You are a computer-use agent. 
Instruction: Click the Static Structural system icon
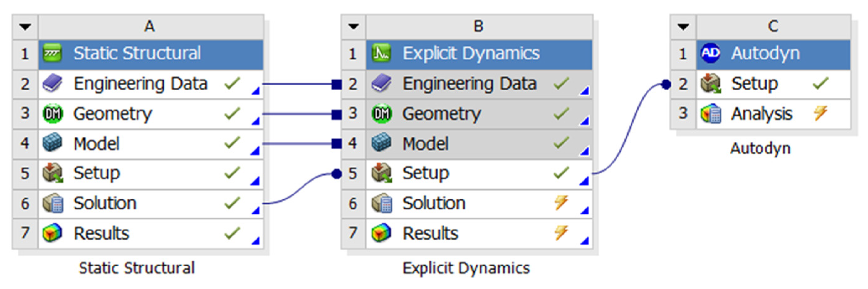(x=52, y=54)
